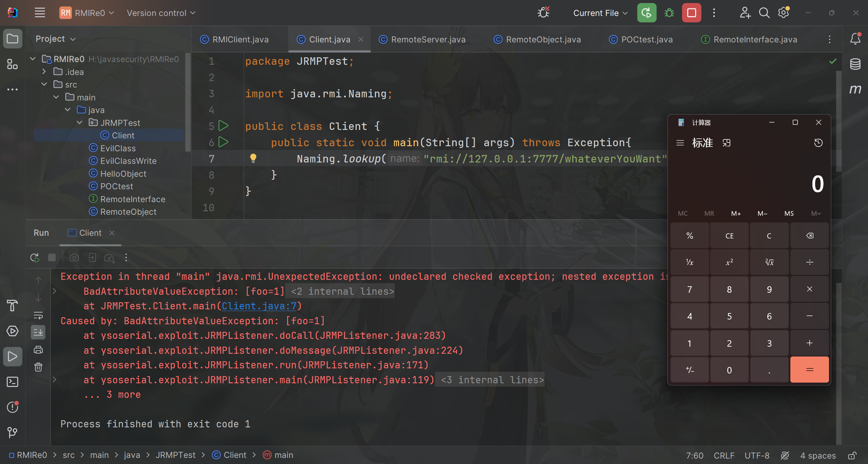Click calculator M+ memory button

coord(736,213)
